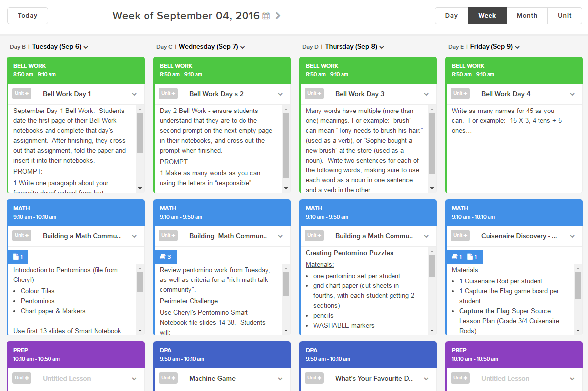Open the Introduction to Pentominos file link

click(50, 270)
